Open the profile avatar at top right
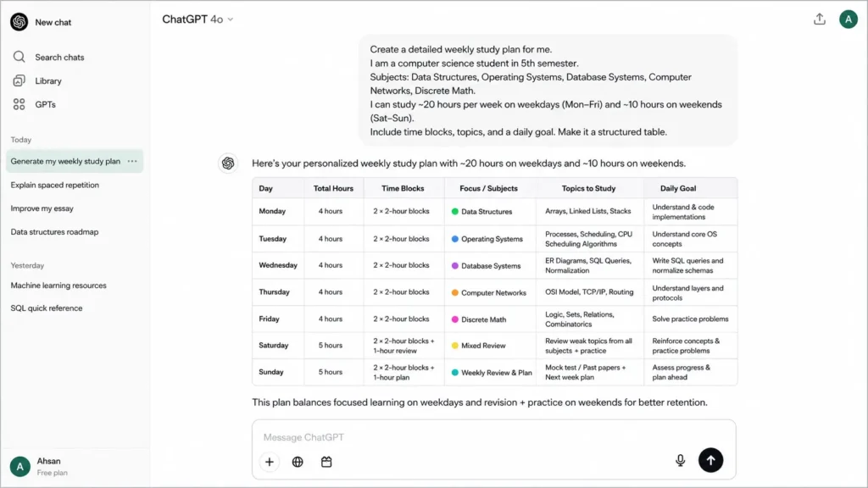 [848, 19]
